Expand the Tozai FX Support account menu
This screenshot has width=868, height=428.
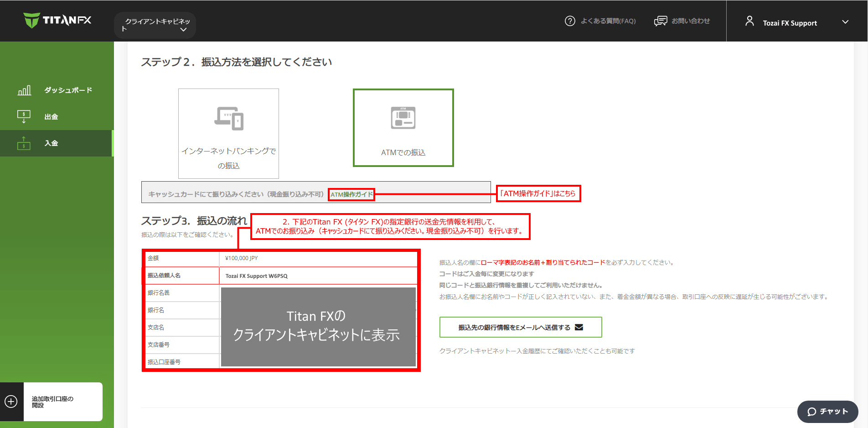(846, 21)
